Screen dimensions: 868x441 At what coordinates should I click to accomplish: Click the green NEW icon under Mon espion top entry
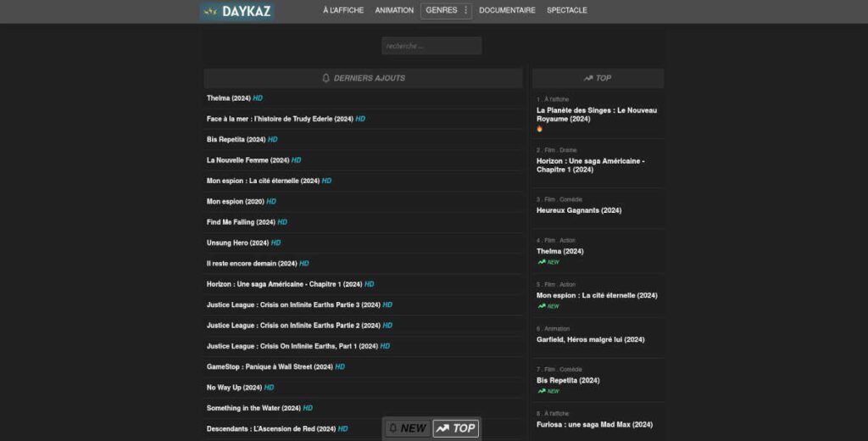point(542,306)
